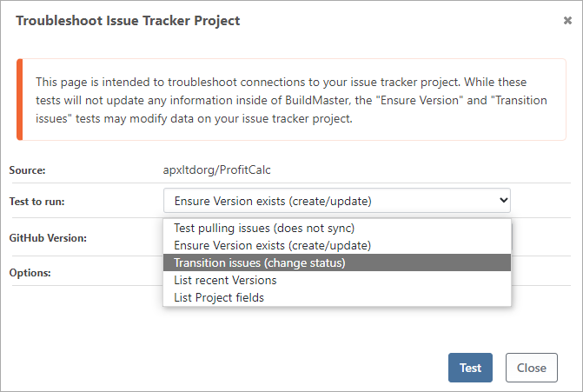Click the 'Test to run:' label
This screenshot has height=392, width=583.
pos(37,202)
